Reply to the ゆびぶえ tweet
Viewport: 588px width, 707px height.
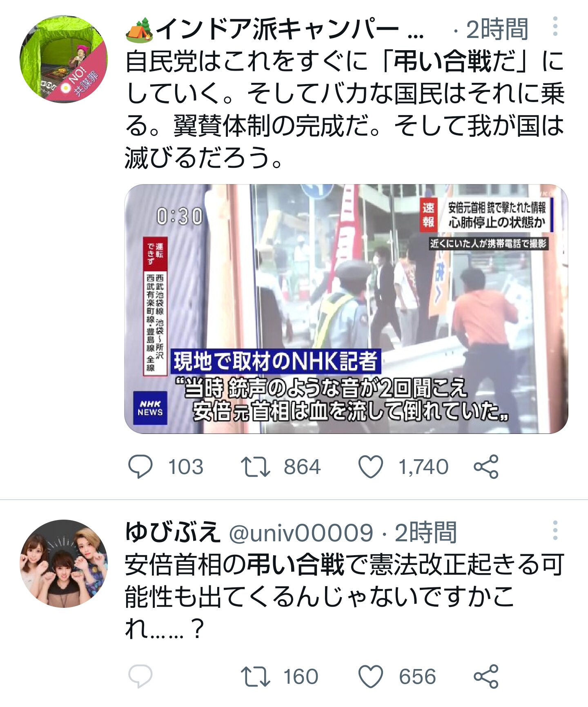pyautogui.click(x=140, y=676)
